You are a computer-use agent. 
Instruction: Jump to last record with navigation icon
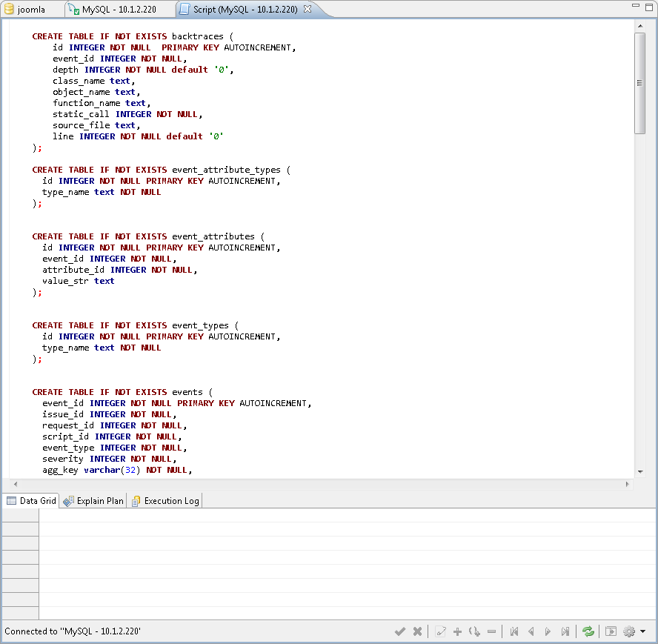coord(565,631)
